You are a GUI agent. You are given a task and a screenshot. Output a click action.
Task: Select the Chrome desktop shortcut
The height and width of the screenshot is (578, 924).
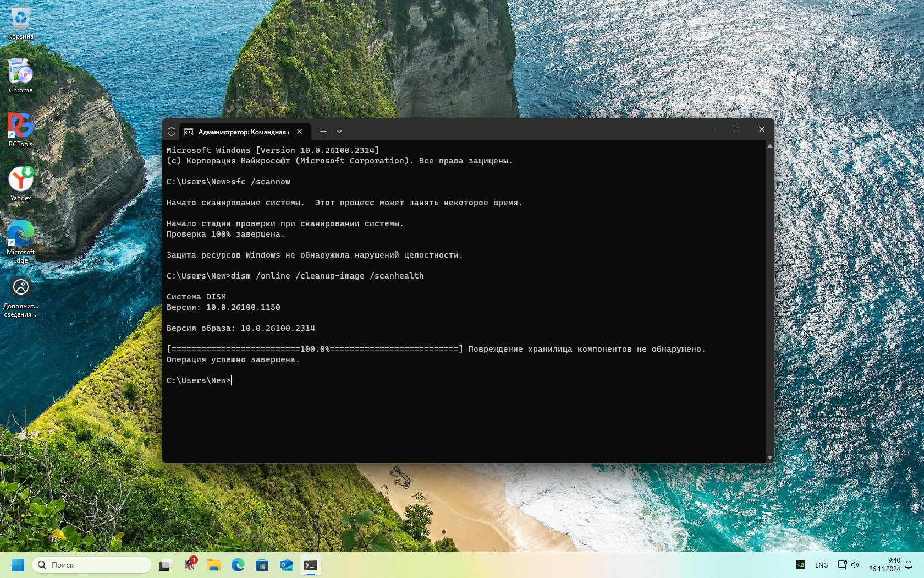tap(21, 75)
